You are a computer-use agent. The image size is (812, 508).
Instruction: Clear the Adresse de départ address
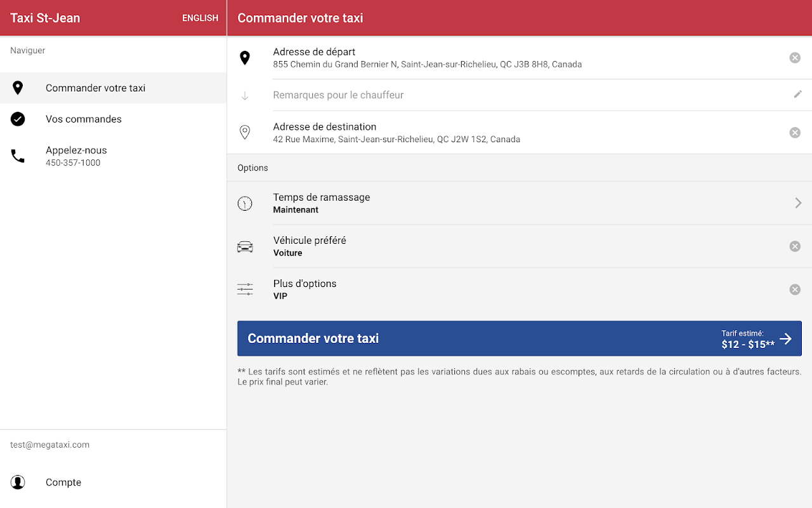(x=795, y=58)
